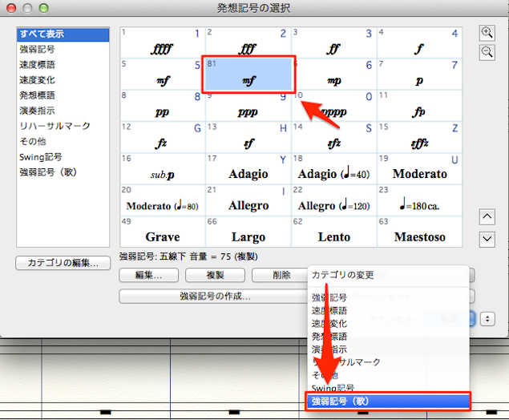Image resolution: width=509 pixels, height=420 pixels.
Task: Choose 速度標語 in the popup menu
Action: 388,311
